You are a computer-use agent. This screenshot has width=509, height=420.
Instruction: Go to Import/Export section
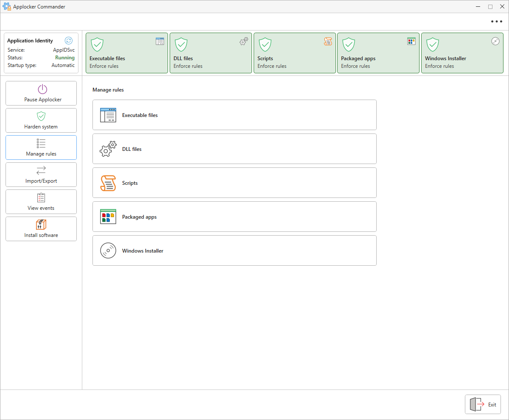(41, 175)
